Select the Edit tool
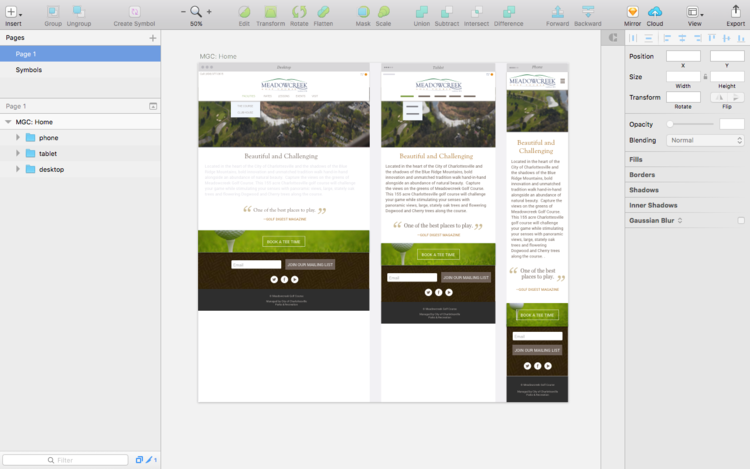The width and height of the screenshot is (750, 469). click(x=244, y=15)
